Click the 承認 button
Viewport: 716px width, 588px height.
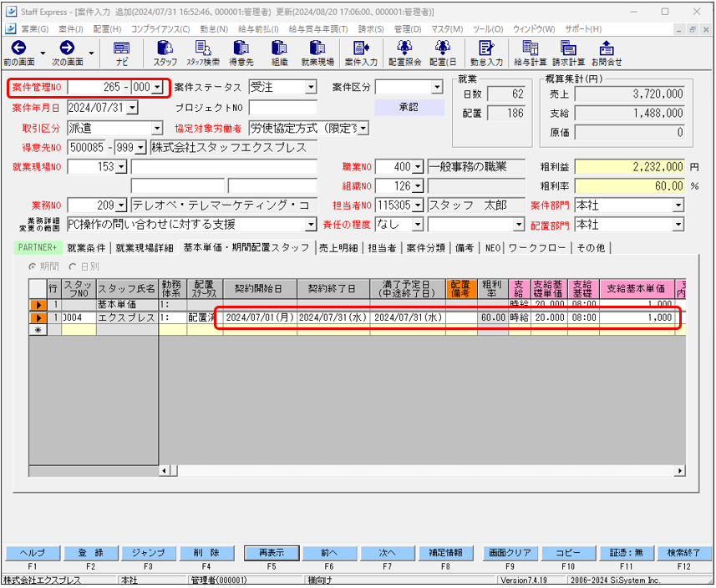[x=409, y=107]
